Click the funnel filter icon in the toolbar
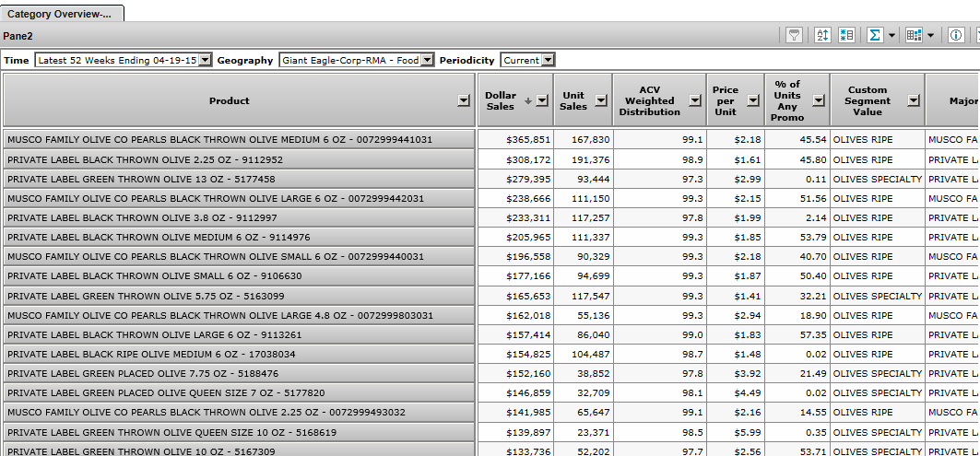This screenshot has height=456, width=980. coord(793,35)
